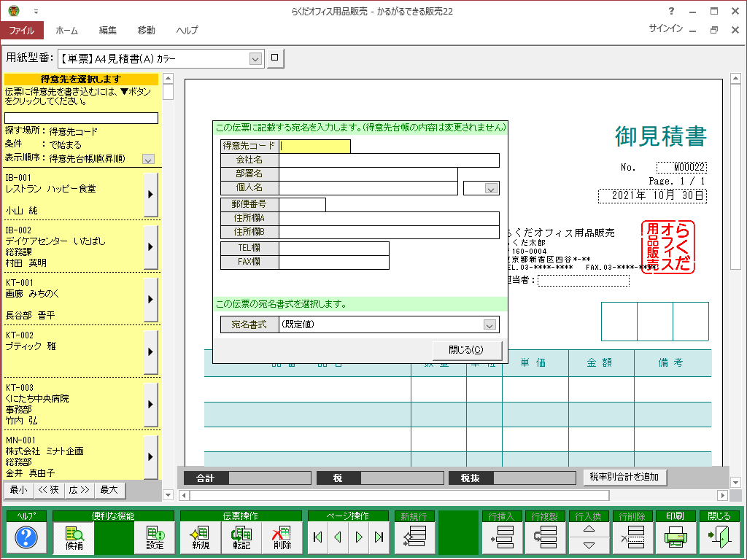Click the 転記 transfer icon
The height and width of the screenshot is (560, 747).
tap(241, 537)
